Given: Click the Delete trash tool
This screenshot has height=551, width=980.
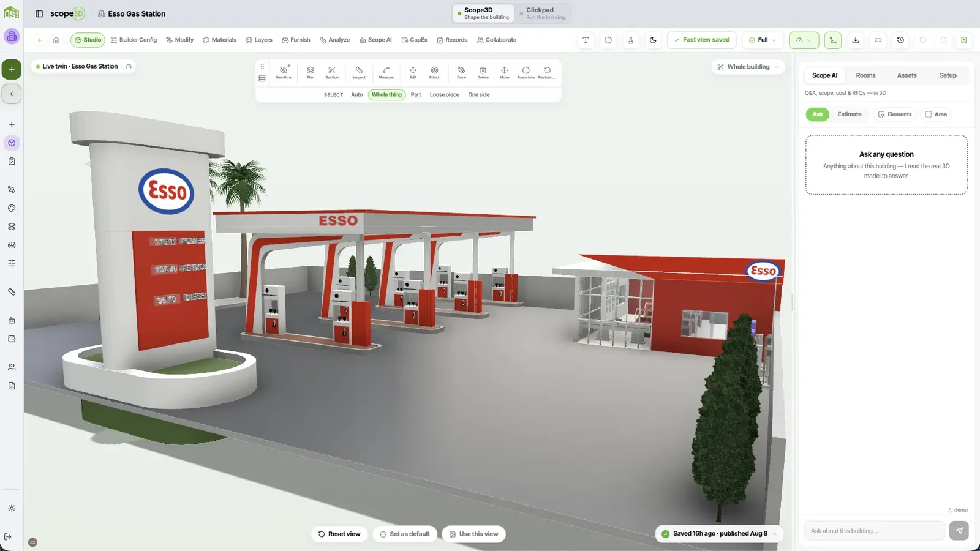Looking at the screenshot, I should click(x=483, y=72).
